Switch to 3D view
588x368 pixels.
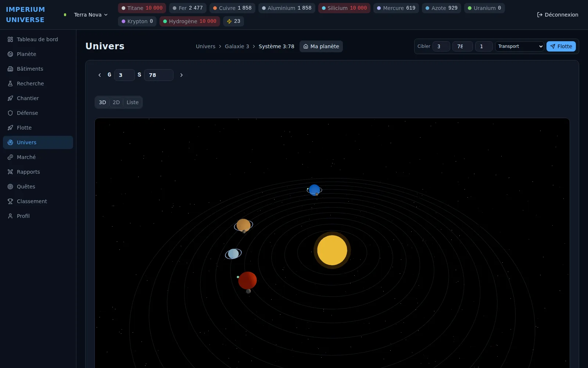(x=103, y=102)
